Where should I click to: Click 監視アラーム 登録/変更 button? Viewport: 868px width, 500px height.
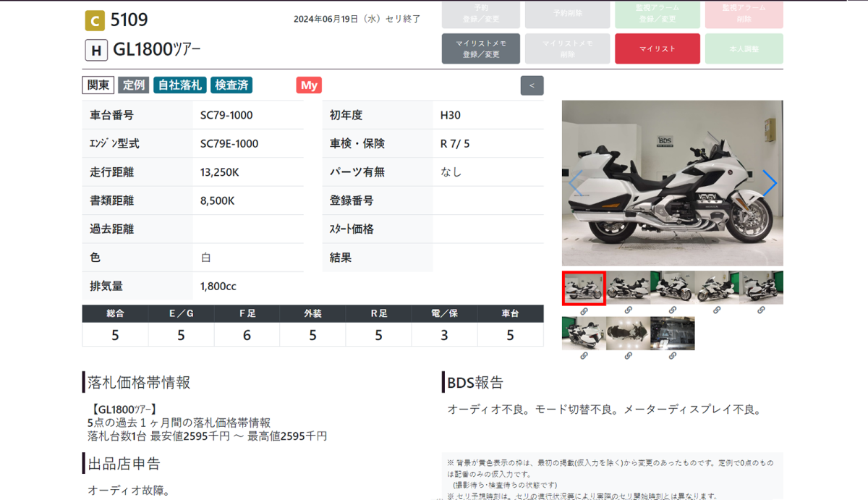[x=658, y=14]
